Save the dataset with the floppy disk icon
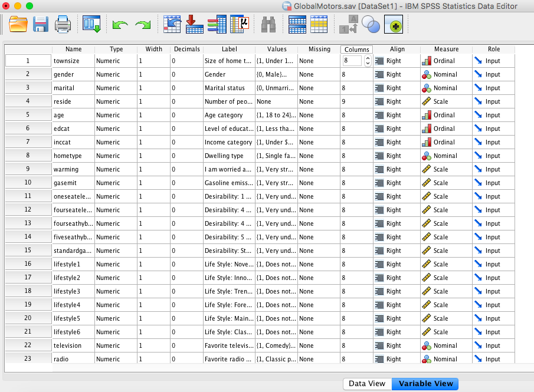Image resolution: width=534 pixels, height=392 pixels. 41,24
